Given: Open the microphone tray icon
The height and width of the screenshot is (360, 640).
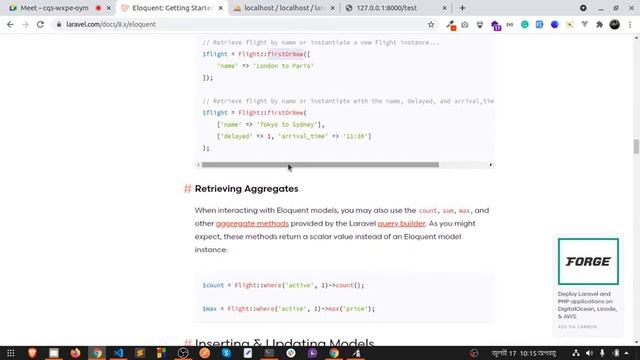Looking at the screenshot, I should [x=602, y=353].
